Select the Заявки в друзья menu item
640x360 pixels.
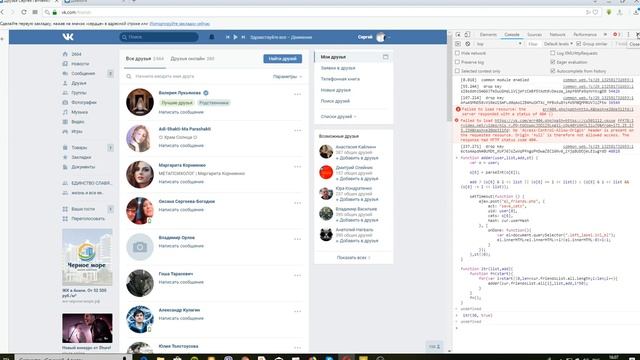pos(338,68)
